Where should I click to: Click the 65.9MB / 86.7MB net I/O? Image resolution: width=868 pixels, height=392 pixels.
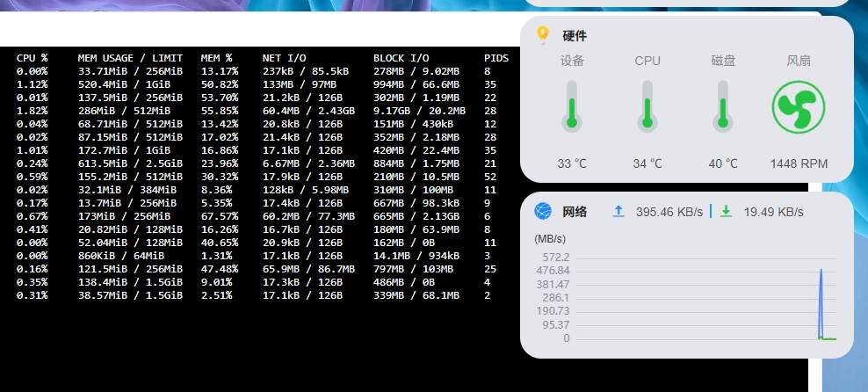tap(308, 269)
